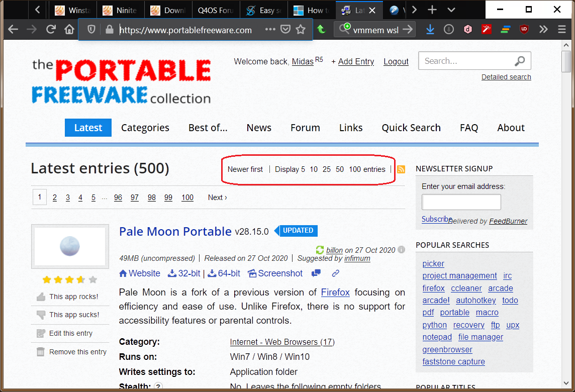Display 25 entries per page

click(x=326, y=169)
